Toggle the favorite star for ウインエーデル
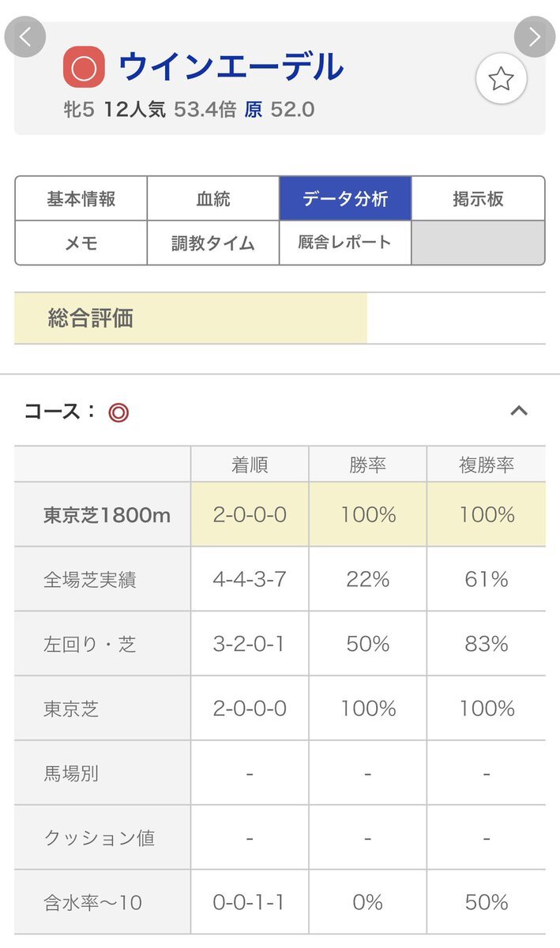Viewport: 560px width, 948px height. pyautogui.click(x=501, y=79)
